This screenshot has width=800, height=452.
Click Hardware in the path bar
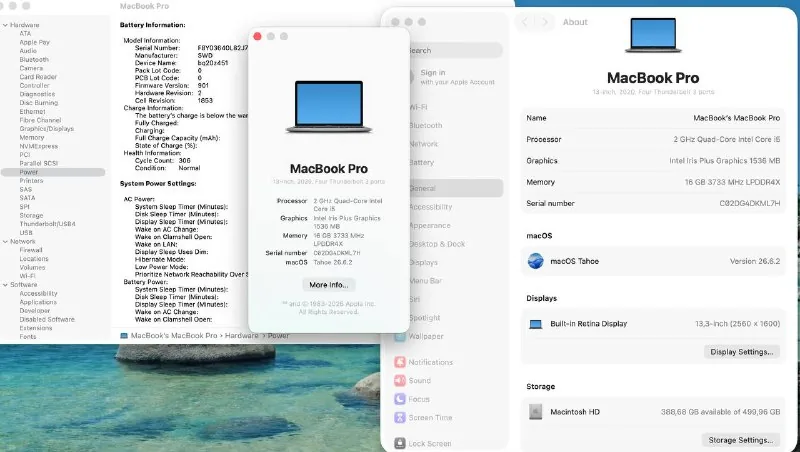point(241,336)
